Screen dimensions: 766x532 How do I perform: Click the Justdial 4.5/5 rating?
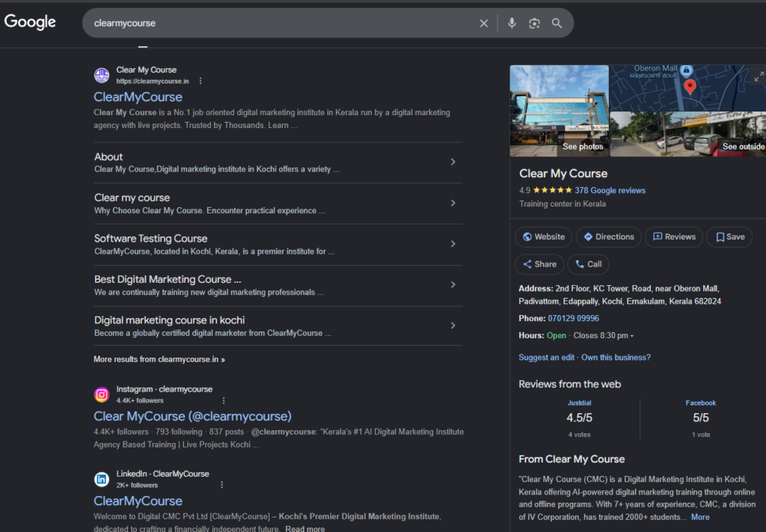click(x=579, y=418)
